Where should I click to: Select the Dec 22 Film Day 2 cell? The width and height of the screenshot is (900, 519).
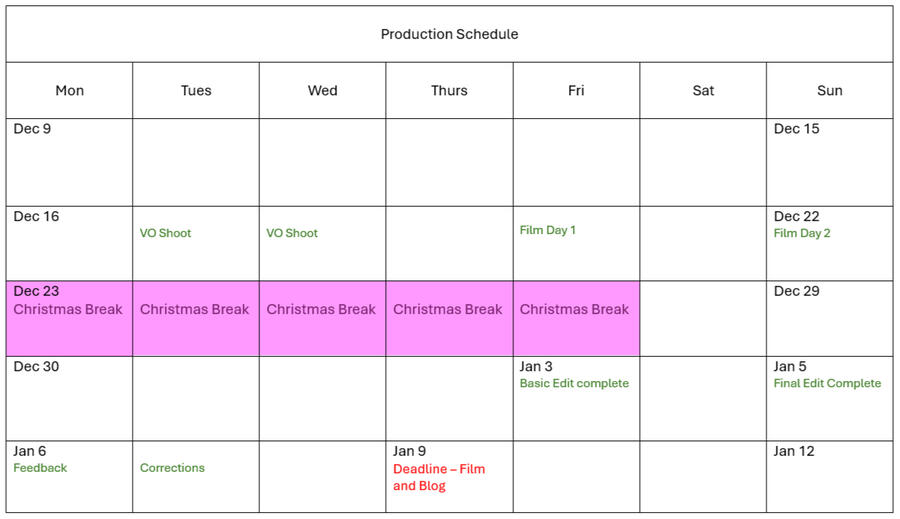pos(829,242)
